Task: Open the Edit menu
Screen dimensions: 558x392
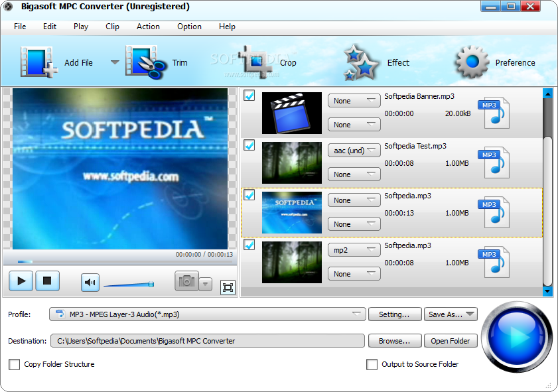Action: point(50,27)
